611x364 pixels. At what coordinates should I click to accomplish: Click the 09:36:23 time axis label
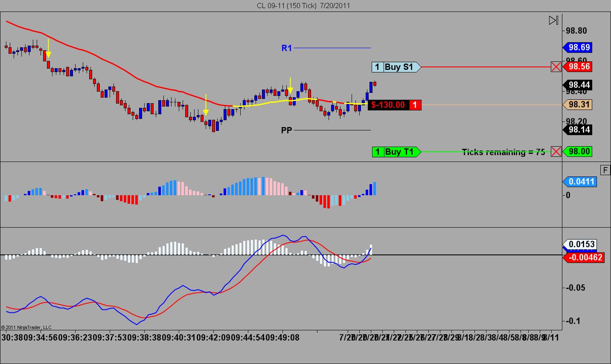(75, 338)
